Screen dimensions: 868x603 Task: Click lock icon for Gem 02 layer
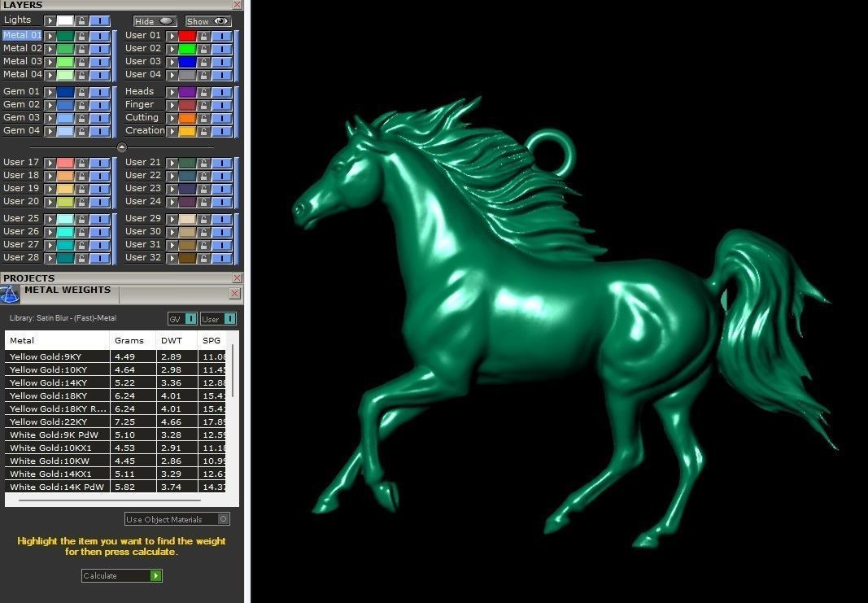(x=82, y=105)
